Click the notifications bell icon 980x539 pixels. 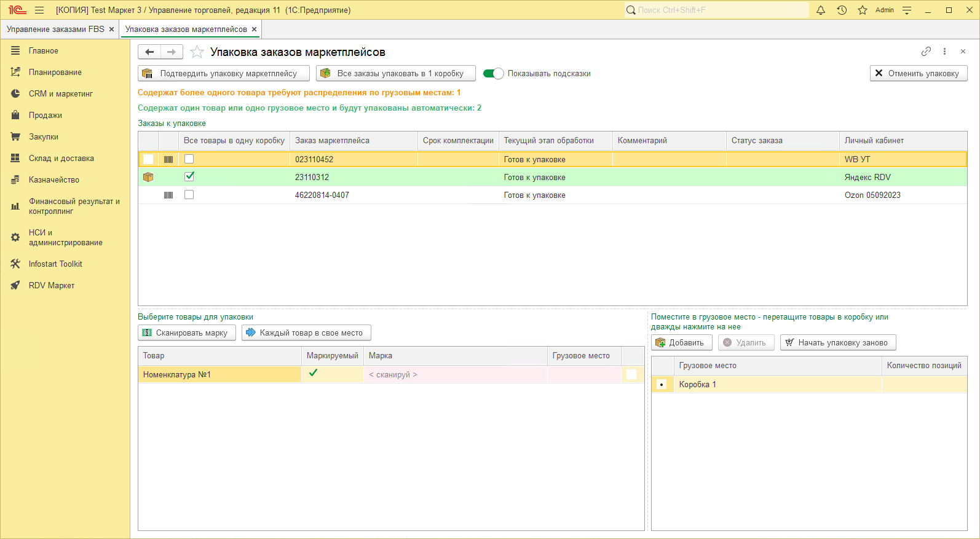pyautogui.click(x=821, y=10)
